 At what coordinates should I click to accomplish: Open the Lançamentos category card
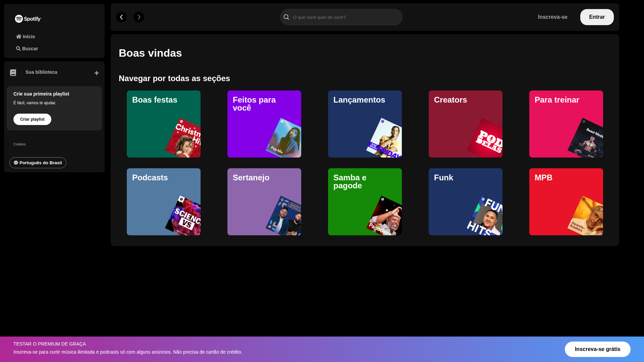(365, 124)
